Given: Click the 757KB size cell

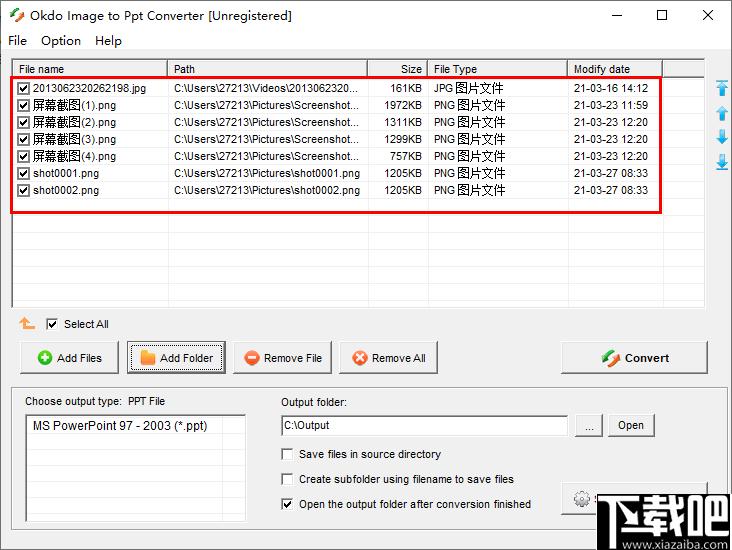Looking at the screenshot, I should click(x=406, y=156).
